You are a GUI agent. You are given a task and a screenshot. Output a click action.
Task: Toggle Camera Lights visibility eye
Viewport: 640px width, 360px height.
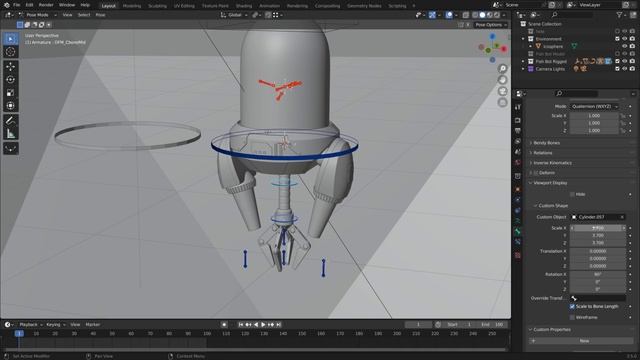coord(624,69)
